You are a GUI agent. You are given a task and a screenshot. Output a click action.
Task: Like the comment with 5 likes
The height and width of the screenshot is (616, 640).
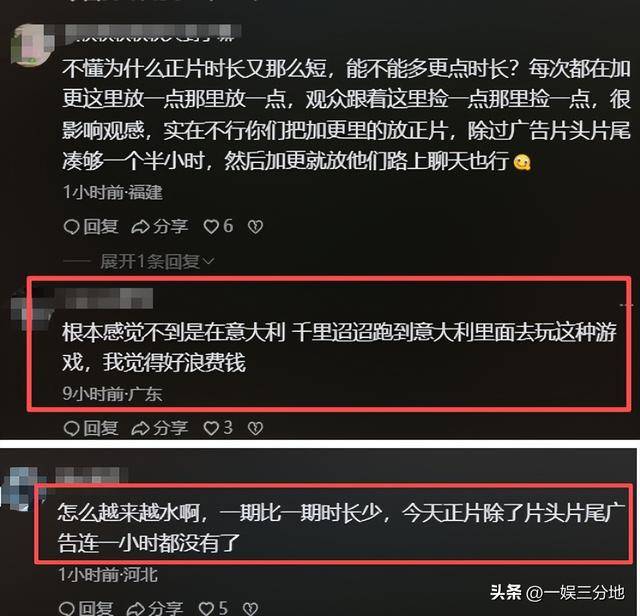click(213, 608)
